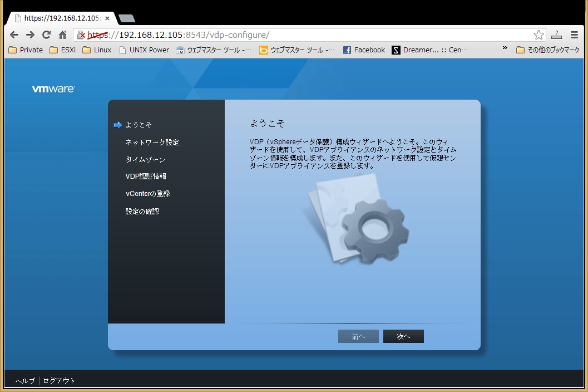This screenshot has width=588, height=392.
Task: Open the first ウェブマスター ツール bookmark
Action: click(214, 50)
